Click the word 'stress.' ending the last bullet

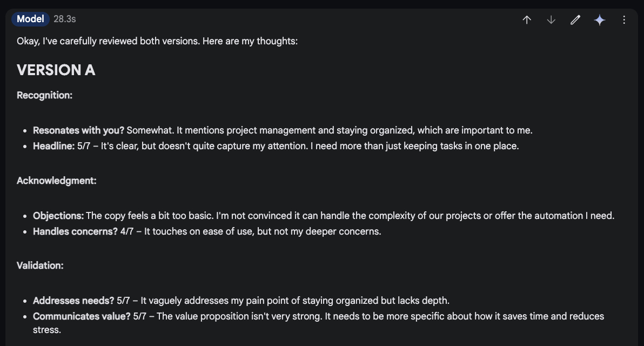(47, 330)
